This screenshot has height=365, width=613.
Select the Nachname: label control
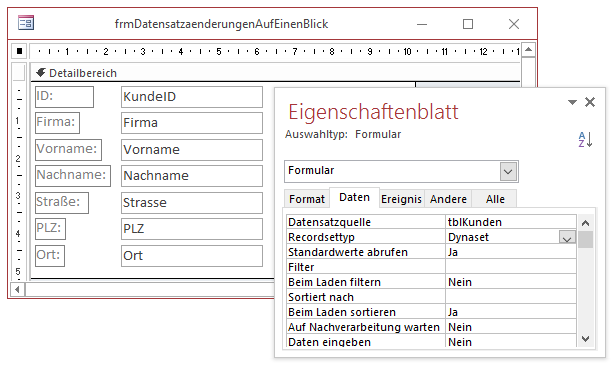73,176
